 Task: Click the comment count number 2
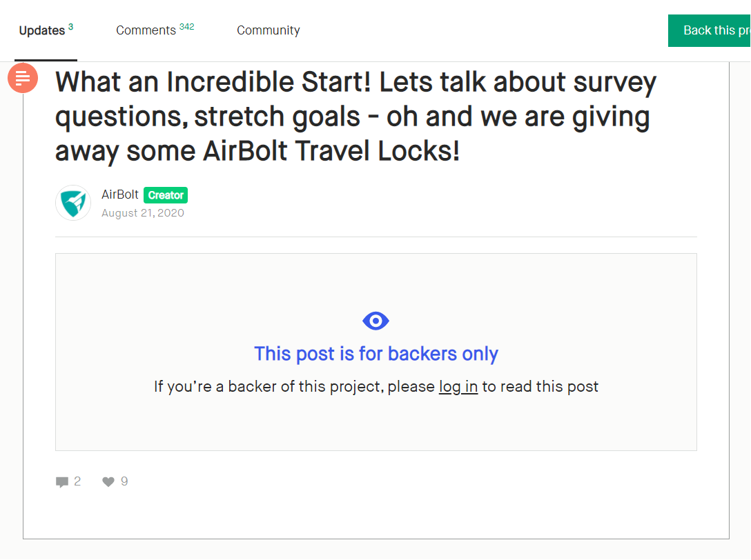tap(77, 481)
